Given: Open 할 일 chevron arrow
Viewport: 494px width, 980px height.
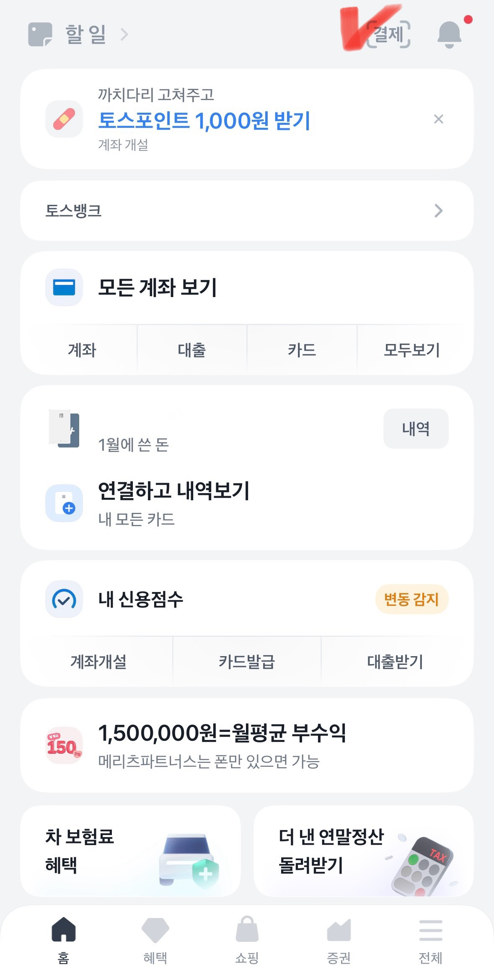Looking at the screenshot, I should coord(124,34).
